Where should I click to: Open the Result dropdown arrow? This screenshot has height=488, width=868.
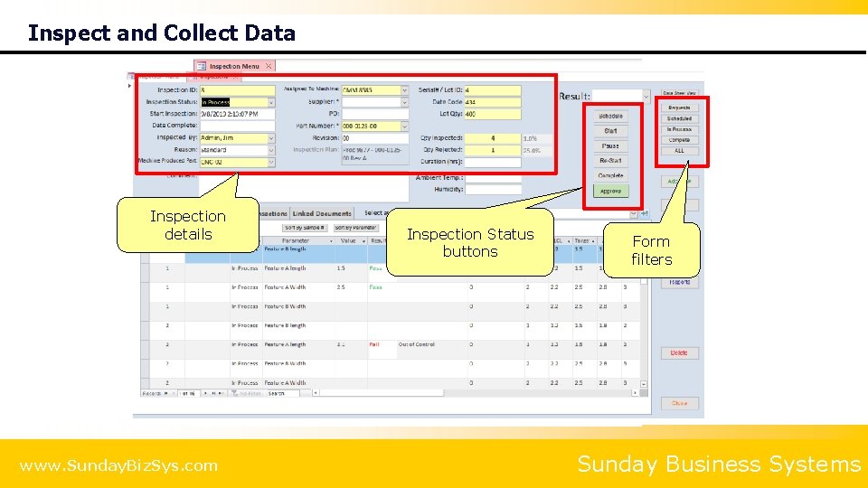[646, 97]
